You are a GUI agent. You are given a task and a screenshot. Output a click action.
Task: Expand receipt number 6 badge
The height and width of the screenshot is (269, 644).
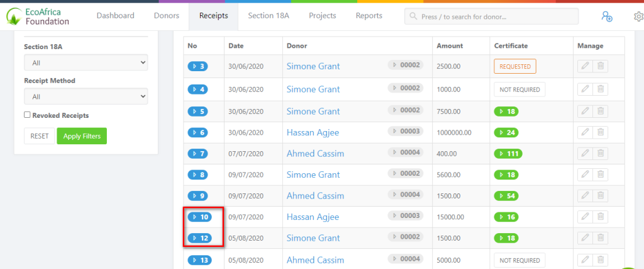click(198, 132)
